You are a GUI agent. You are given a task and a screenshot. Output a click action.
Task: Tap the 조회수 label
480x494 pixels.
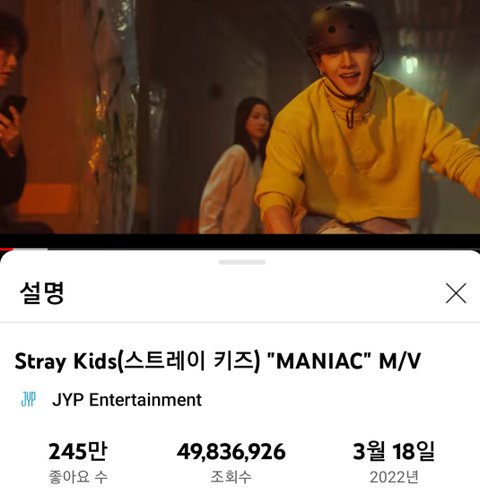[x=231, y=477]
